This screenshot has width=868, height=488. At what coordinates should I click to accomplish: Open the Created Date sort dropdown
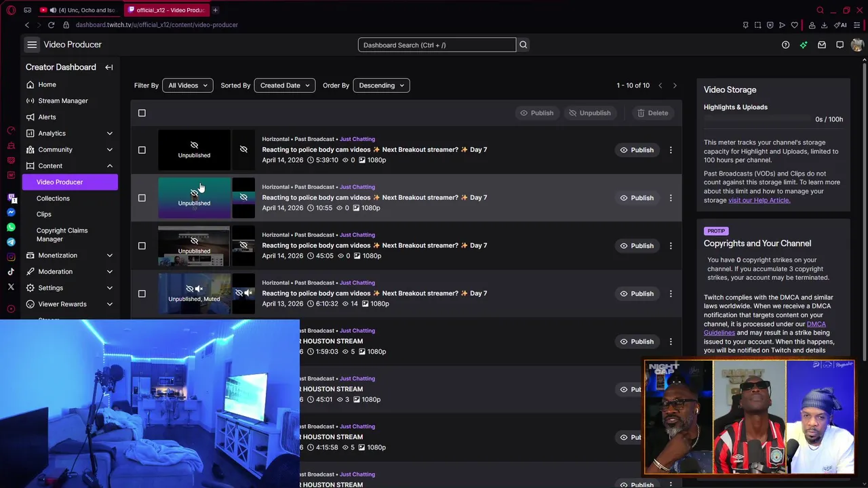284,85
